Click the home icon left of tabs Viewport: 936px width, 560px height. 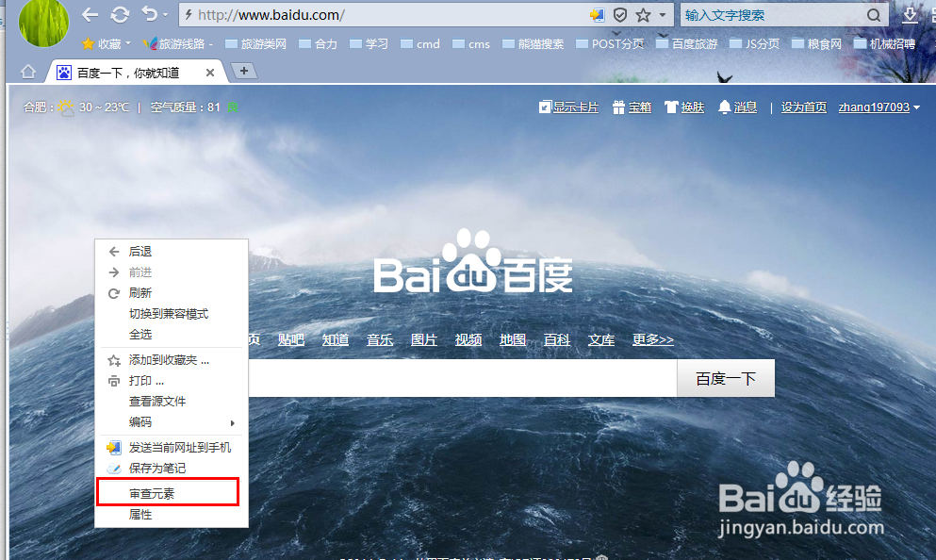tap(28, 73)
